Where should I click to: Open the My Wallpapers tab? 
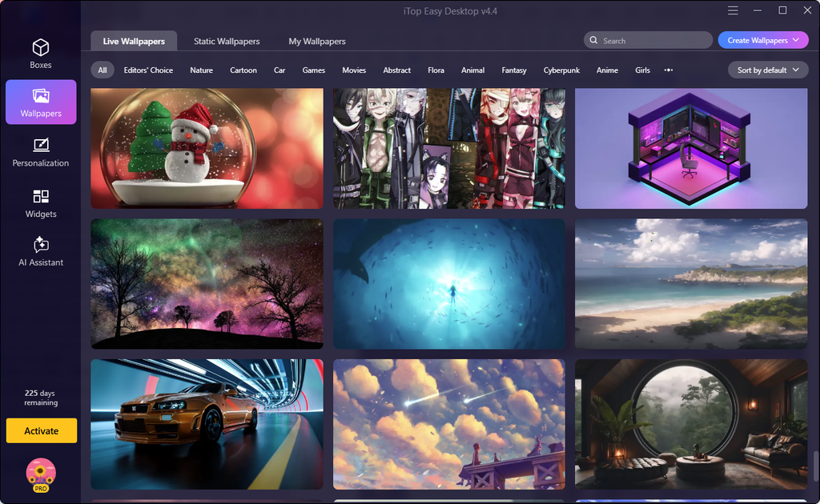pyautogui.click(x=317, y=41)
